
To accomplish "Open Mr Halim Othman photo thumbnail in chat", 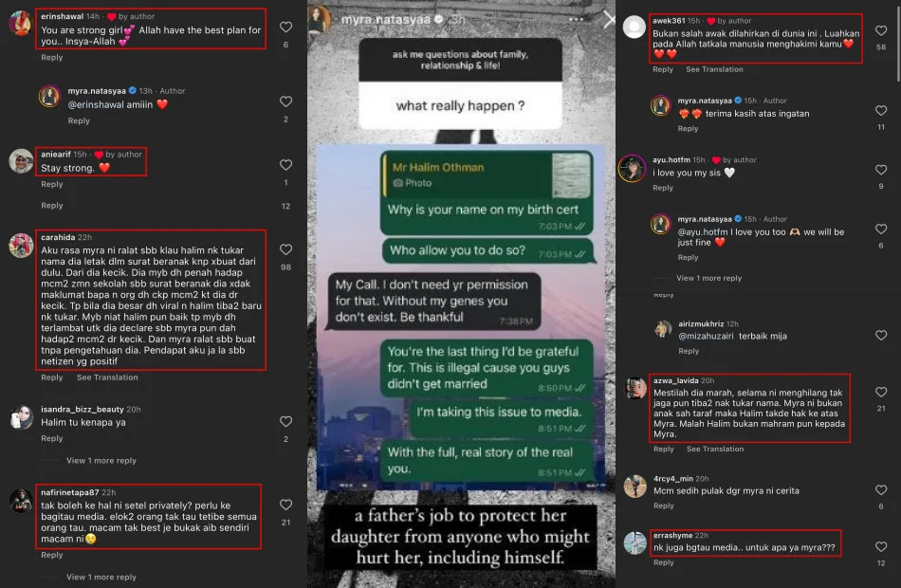I will [571, 175].
